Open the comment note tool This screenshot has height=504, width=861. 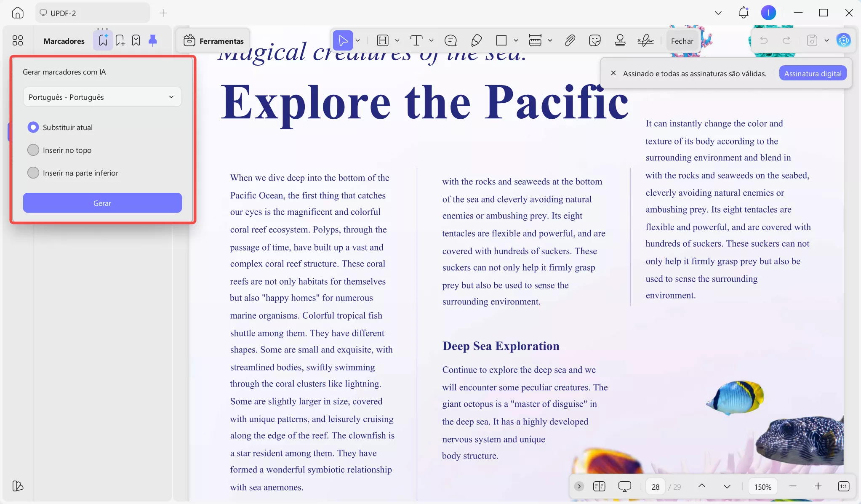click(x=450, y=40)
